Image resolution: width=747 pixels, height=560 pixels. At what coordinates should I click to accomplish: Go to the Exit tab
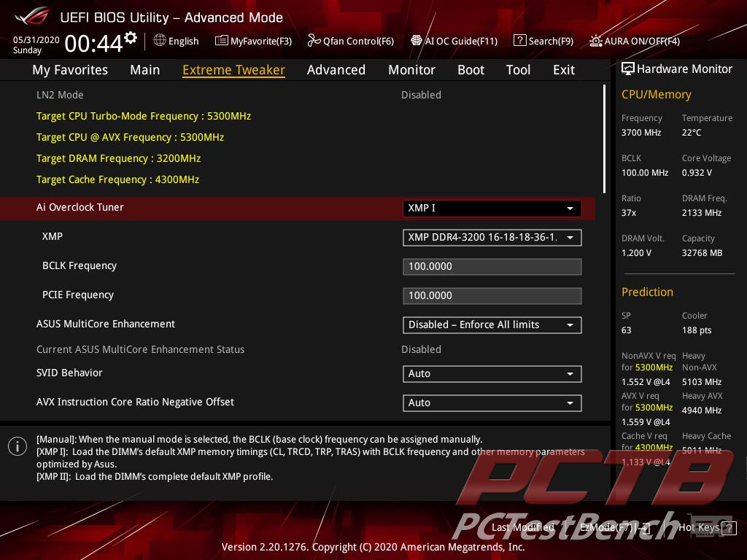tap(564, 70)
